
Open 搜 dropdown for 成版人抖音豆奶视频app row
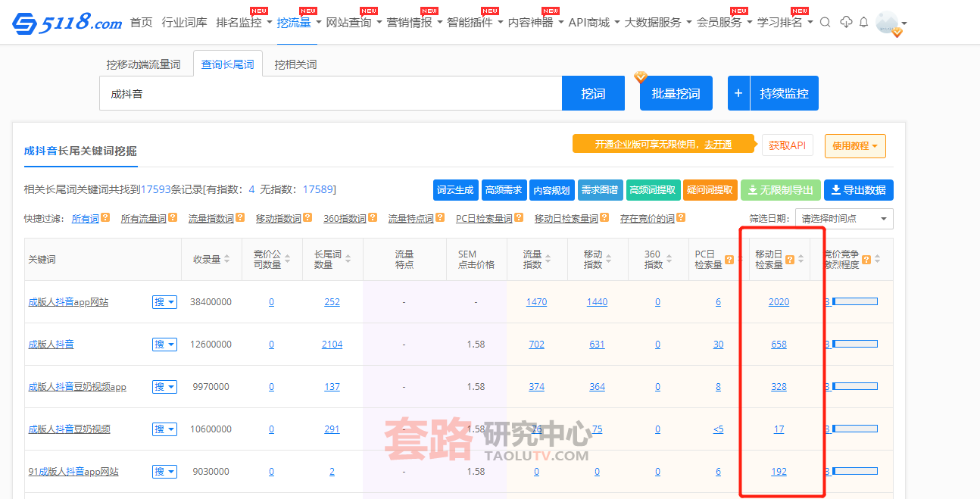tap(164, 387)
